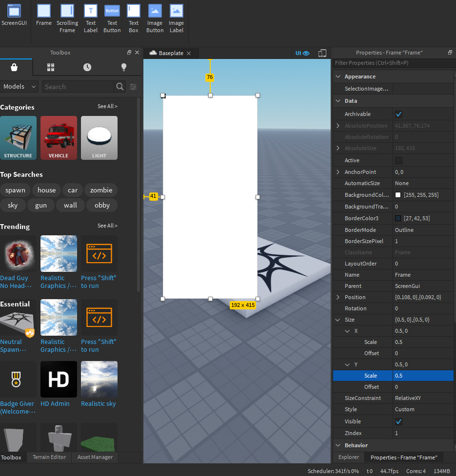Pick the Realistic sky model
The image size is (456, 476).
[x=99, y=384]
